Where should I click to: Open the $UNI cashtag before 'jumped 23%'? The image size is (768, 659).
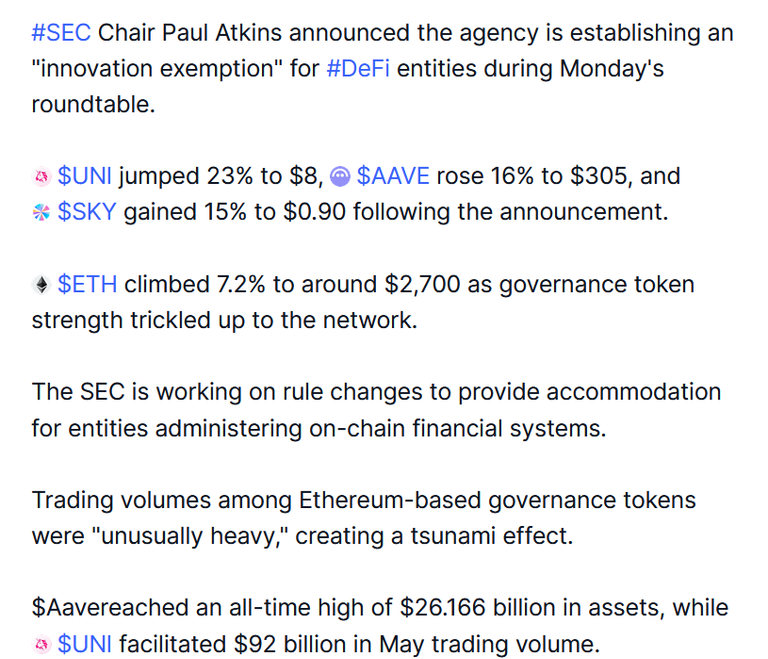(84, 176)
